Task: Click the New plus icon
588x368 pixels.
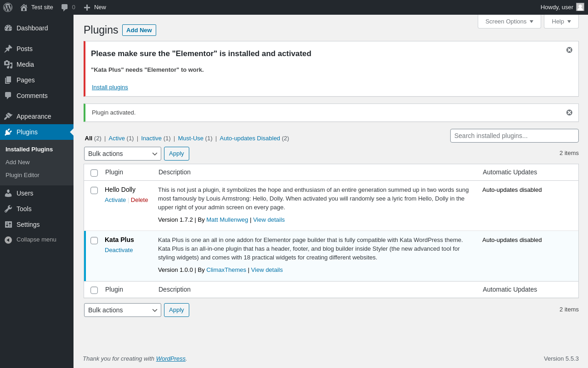Action: (87, 7)
